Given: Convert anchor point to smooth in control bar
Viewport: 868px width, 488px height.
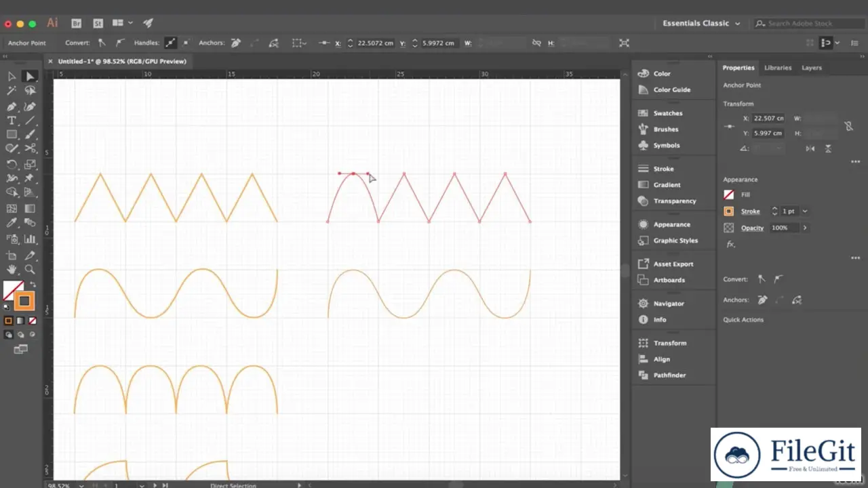Looking at the screenshot, I should [120, 43].
